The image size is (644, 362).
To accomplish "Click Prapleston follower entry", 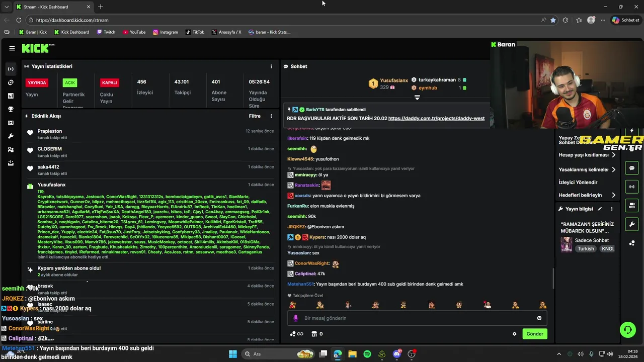I will pyautogui.click(x=151, y=134).
